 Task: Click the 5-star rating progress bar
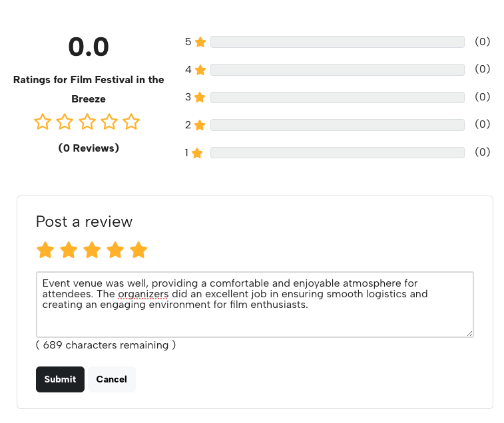click(x=337, y=42)
